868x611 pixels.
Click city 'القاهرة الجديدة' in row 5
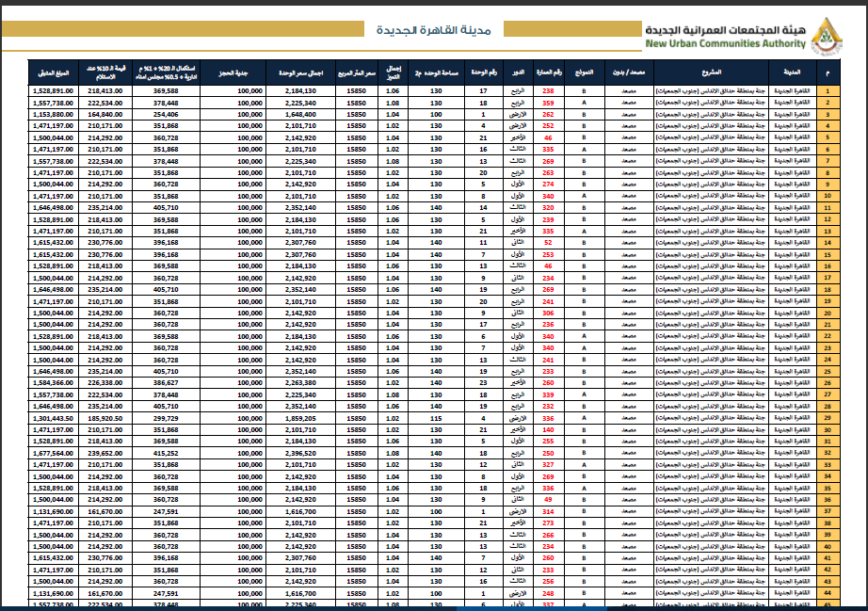click(x=792, y=137)
